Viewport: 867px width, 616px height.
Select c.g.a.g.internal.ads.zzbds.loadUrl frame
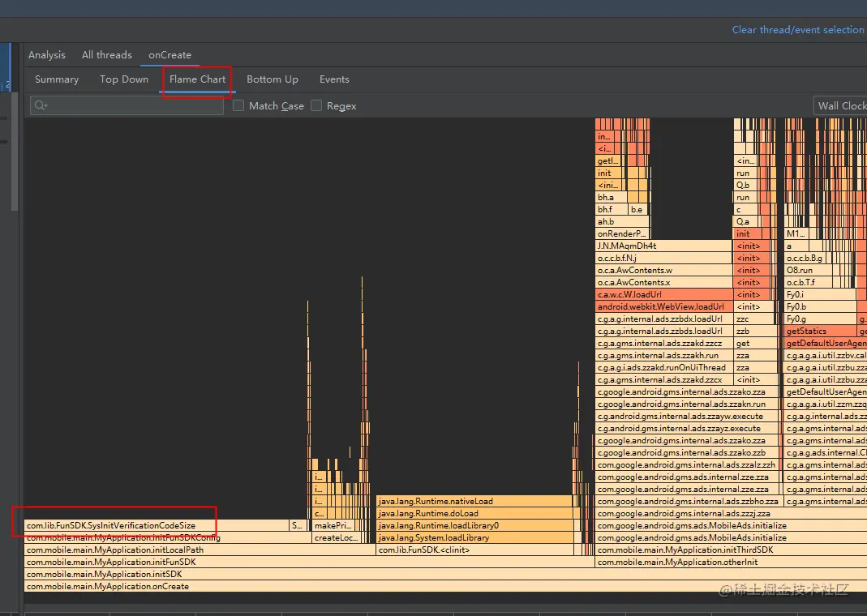663,331
